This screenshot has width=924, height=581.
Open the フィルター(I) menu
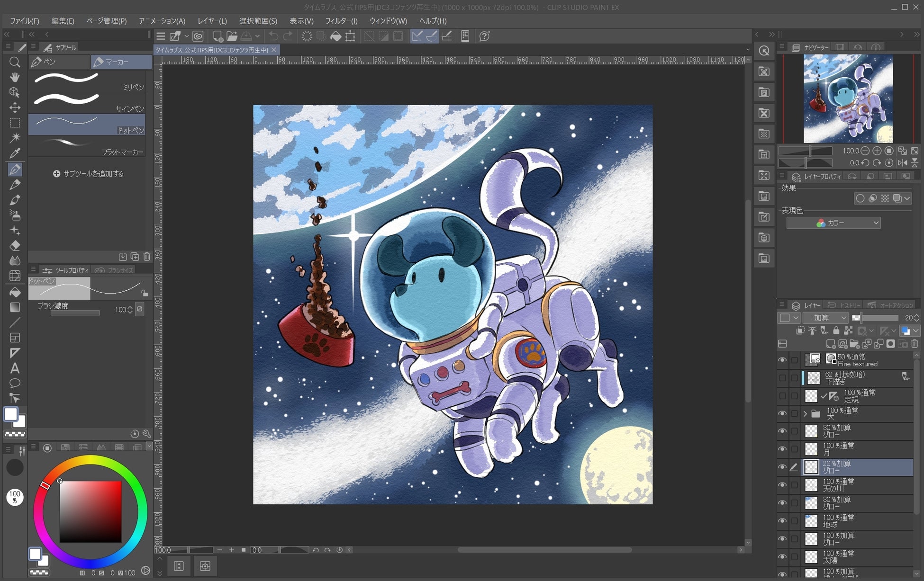click(341, 21)
